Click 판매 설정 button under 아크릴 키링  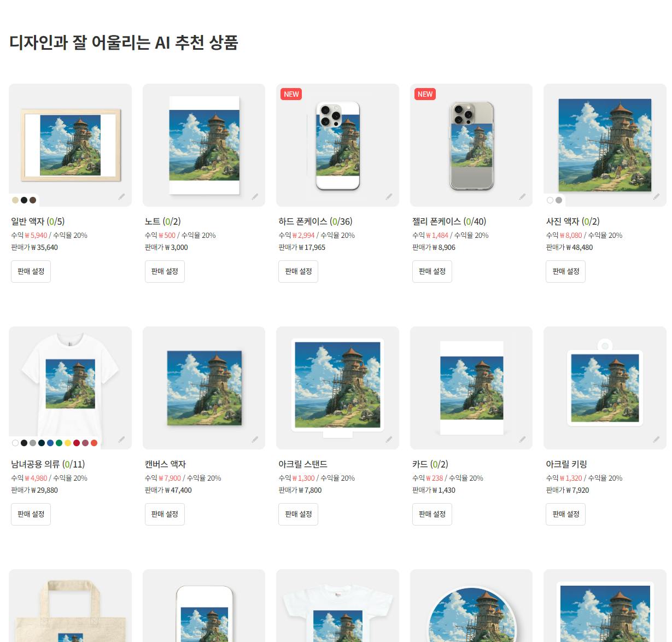(x=565, y=514)
